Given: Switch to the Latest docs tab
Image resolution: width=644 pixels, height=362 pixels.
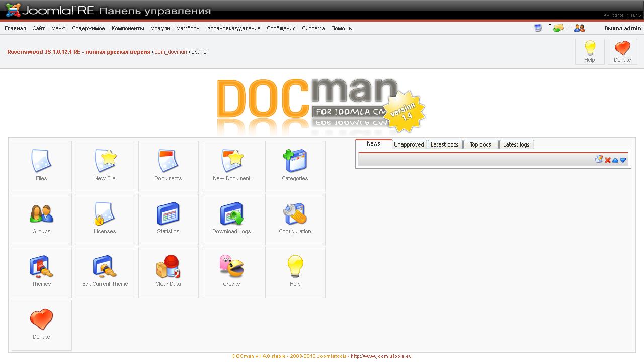Looking at the screenshot, I should [x=445, y=144].
